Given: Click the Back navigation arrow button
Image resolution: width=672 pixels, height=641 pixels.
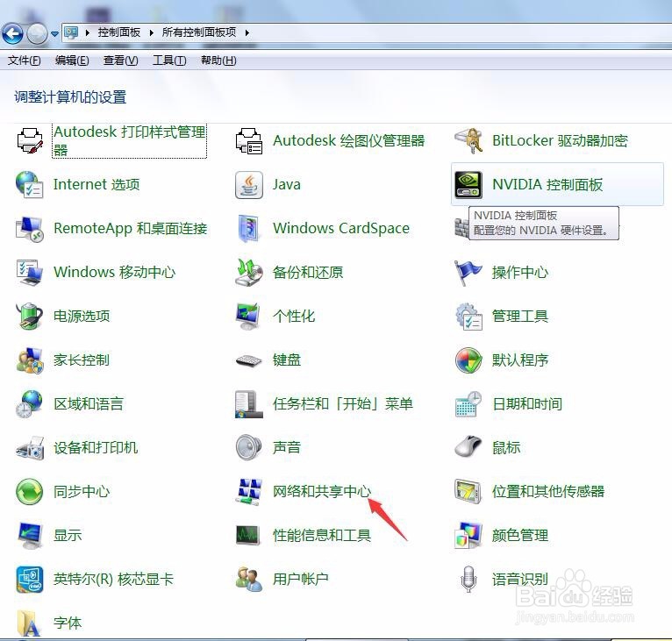Looking at the screenshot, I should point(13,33).
